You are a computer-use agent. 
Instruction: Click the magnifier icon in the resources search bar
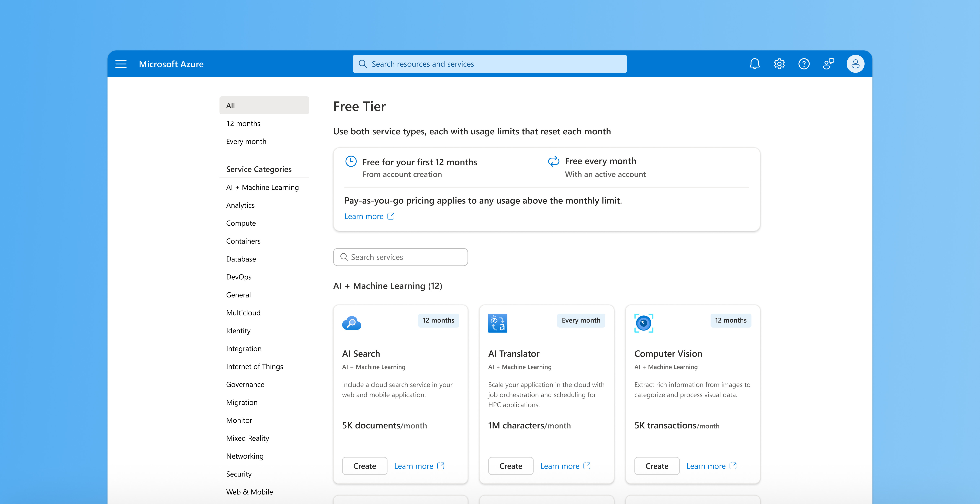[x=363, y=64]
